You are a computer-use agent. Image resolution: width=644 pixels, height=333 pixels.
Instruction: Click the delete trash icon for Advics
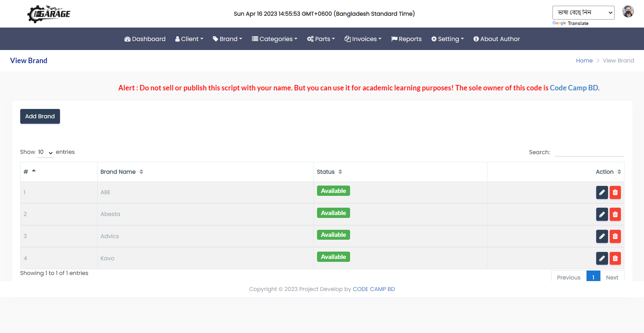click(615, 236)
